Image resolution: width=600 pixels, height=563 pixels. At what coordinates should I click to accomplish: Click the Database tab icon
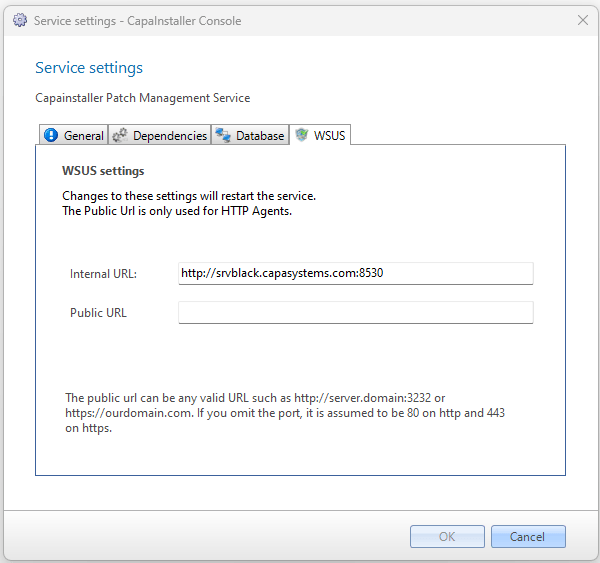click(x=223, y=135)
